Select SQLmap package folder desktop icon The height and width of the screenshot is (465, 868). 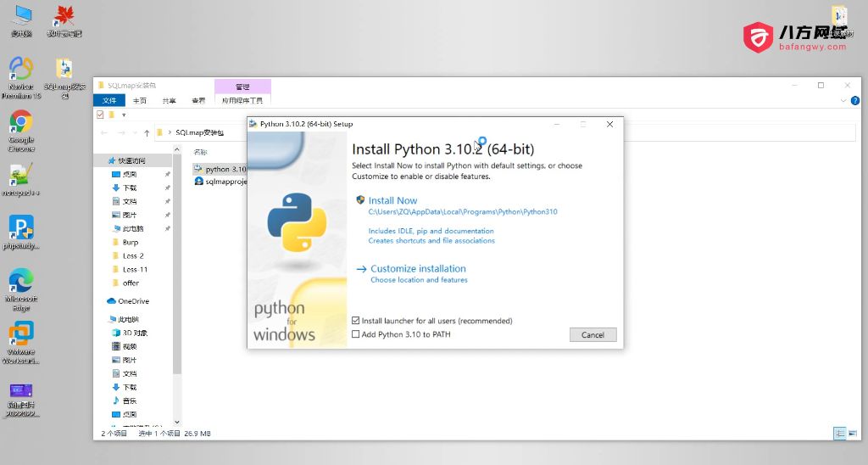click(x=64, y=77)
